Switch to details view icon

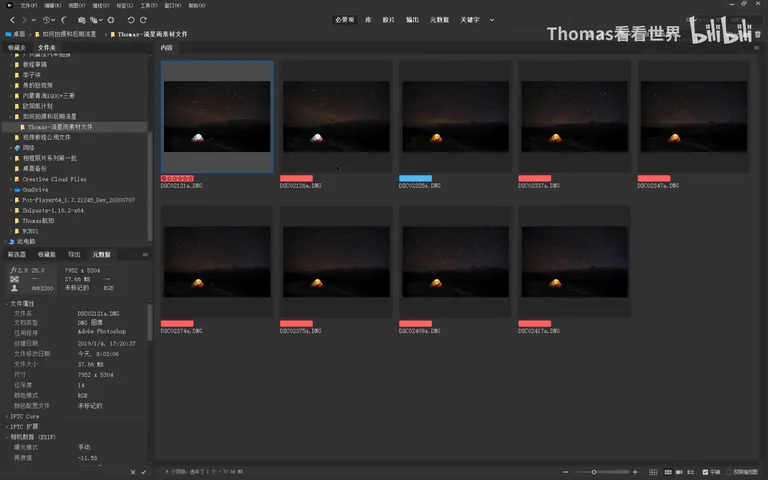point(679,472)
